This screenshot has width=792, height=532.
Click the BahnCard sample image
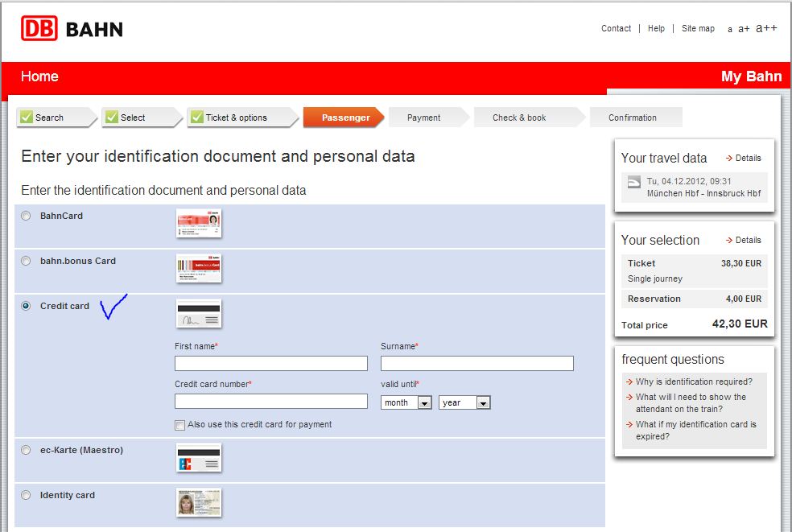(x=199, y=223)
